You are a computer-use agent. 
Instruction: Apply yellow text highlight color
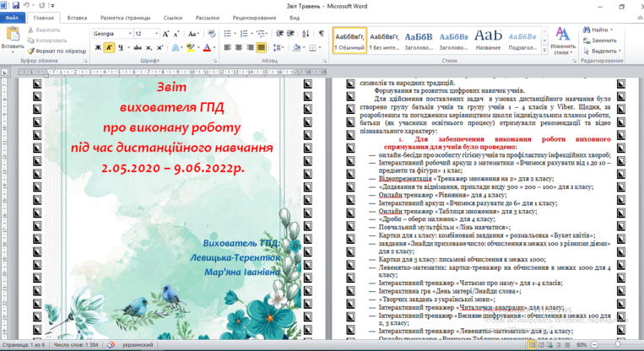click(x=190, y=47)
